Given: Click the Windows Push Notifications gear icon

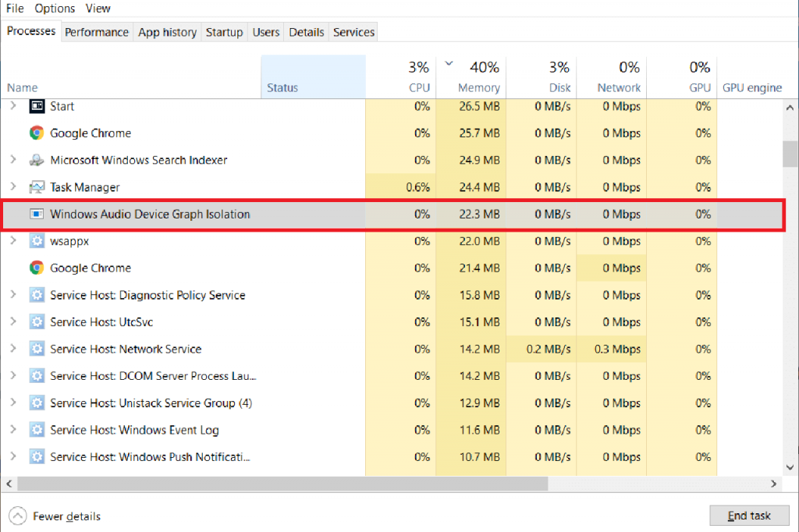Looking at the screenshot, I should [x=37, y=456].
